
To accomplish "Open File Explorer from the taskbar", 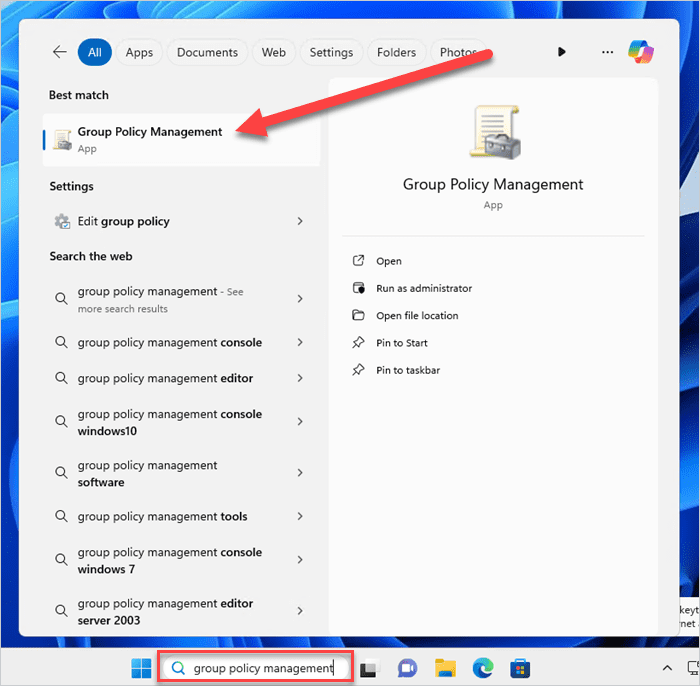I will [445, 668].
